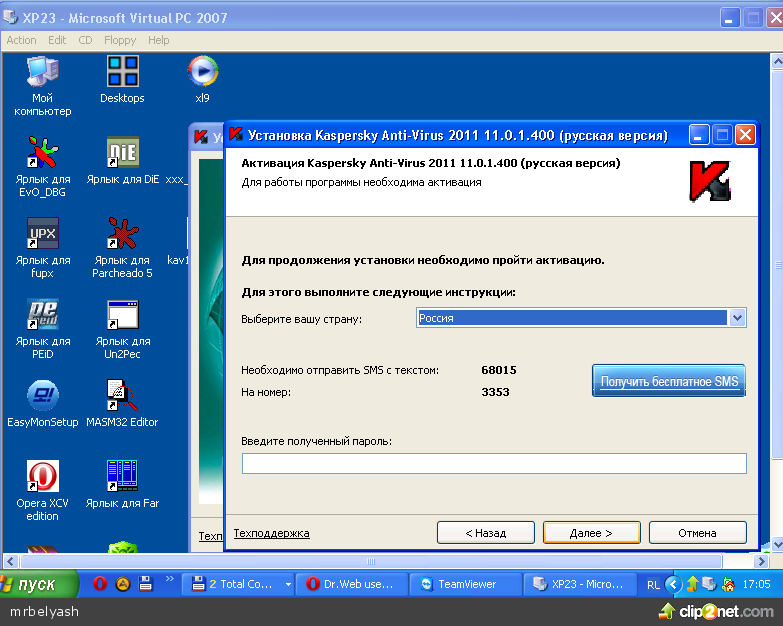Click Получить бесплатное SMS button
Image resolution: width=783 pixels, height=626 pixels.
669,381
